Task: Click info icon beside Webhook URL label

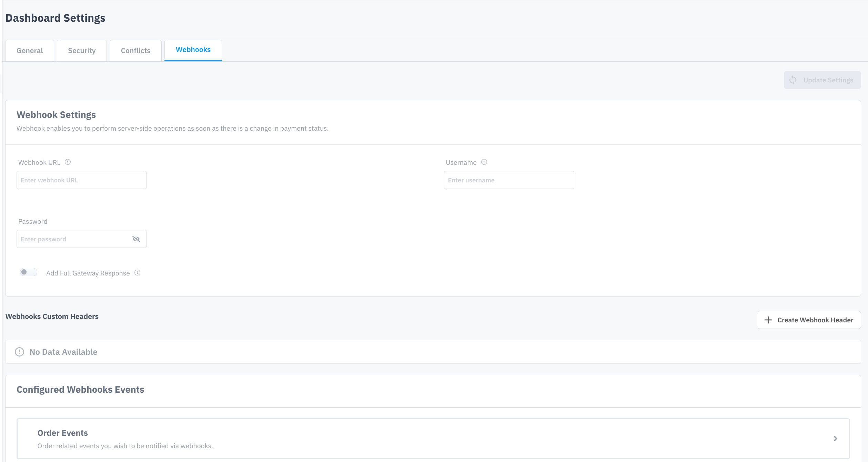Action: (68, 162)
